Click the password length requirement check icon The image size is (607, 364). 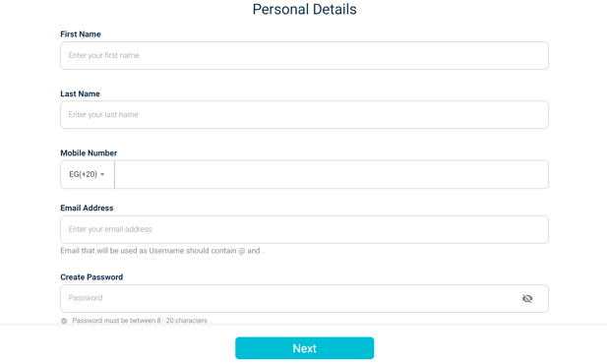click(64, 321)
